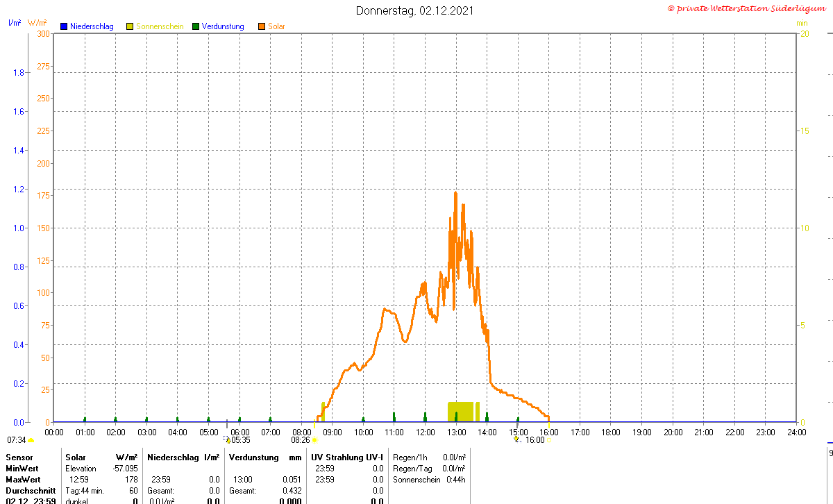Click the Donnerstag, 02.12.2021 chart title
The image size is (833, 504).
[x=416, y=10]
